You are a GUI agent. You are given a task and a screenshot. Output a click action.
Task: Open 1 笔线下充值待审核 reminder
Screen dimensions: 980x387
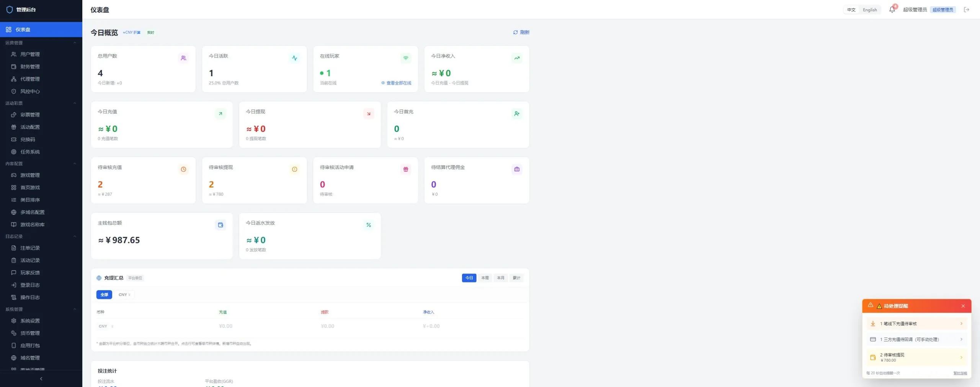point(917,324)
